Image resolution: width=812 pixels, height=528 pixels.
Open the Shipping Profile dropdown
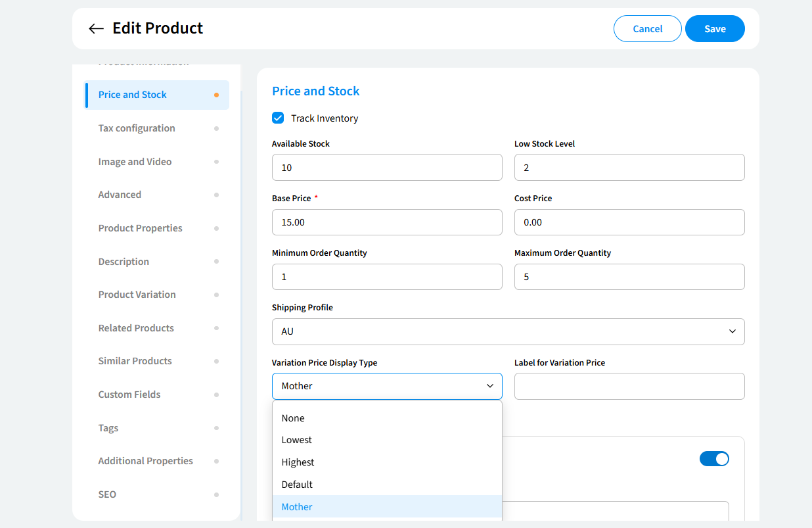coord(508,331)
